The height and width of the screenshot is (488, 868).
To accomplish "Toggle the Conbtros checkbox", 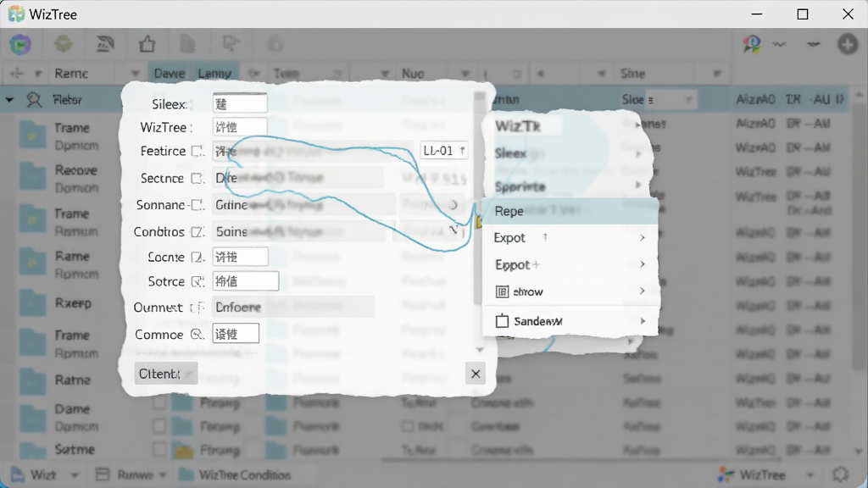I will coord(197,232).
